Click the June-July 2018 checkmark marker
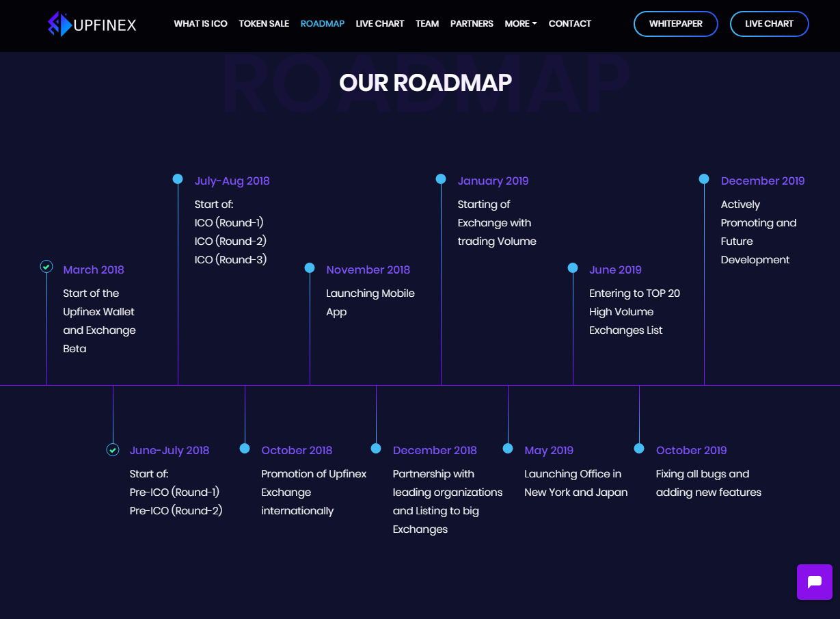 [113, 449]
